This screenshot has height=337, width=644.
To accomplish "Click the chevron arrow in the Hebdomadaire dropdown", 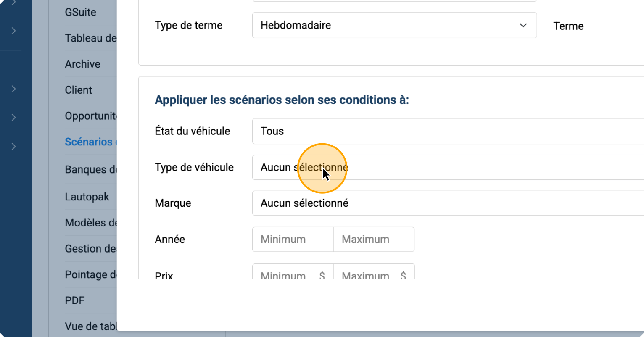I will [523, 25].
